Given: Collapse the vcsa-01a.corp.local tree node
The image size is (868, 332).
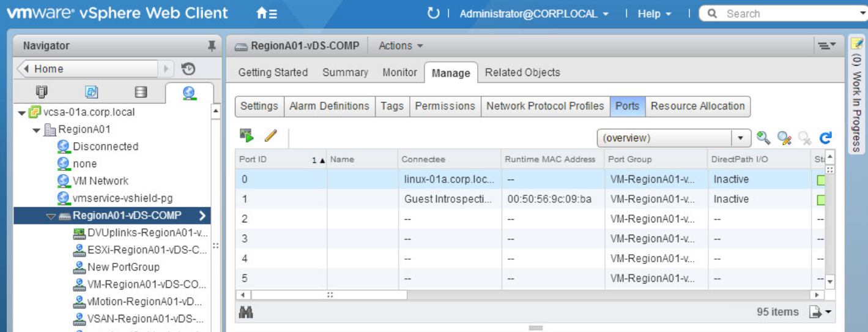Looking at the screenshot, I should coord(22,113).
